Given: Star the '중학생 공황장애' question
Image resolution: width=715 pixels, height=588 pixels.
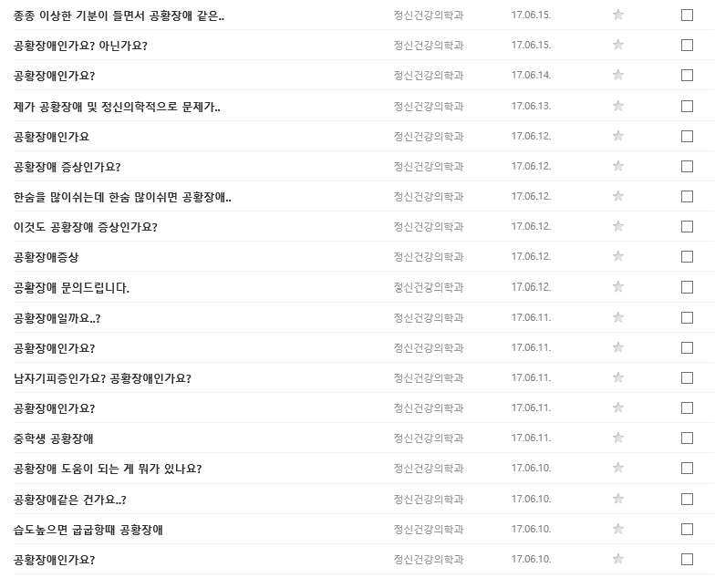Looking at the screenshot, I should [x=617, y=438].
